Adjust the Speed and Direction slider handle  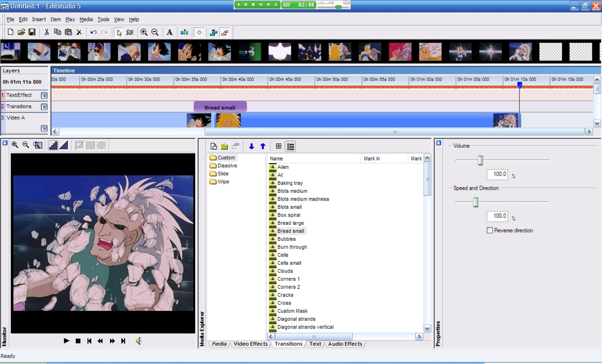[x=476, y=202]
